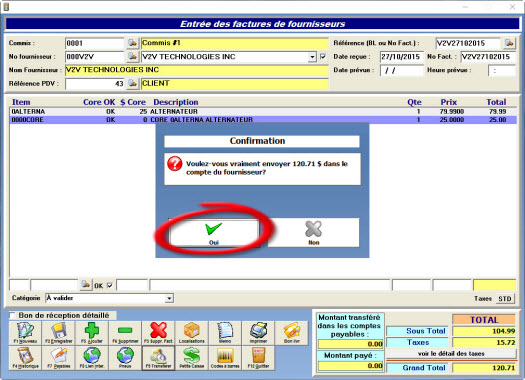525x380 pixels.
Task: Click the F12 Quitter door icon
Action: [x=258, y=358]
